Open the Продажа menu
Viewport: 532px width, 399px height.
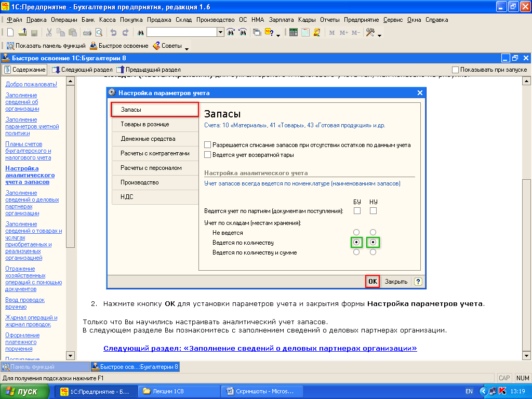(x=159, y=20)
